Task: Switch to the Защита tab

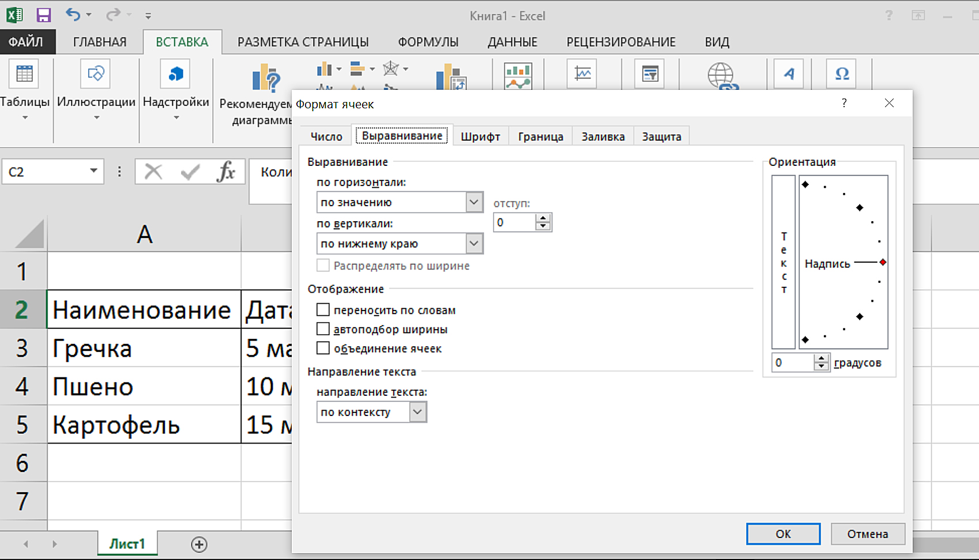Action: point(662,137)
